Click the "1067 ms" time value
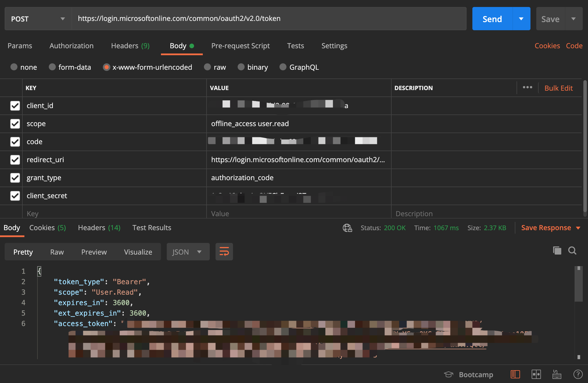The height and width of the screenshot is (383, 588). click(446, 228)
